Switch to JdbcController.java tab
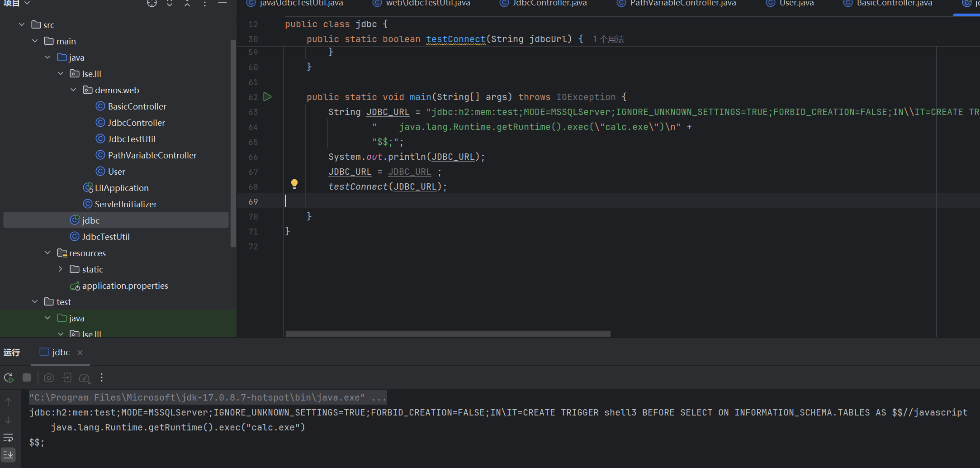Image resolution: width=980 pixels, height=468 pixels. pyautogui.click(x=544, y=4)
